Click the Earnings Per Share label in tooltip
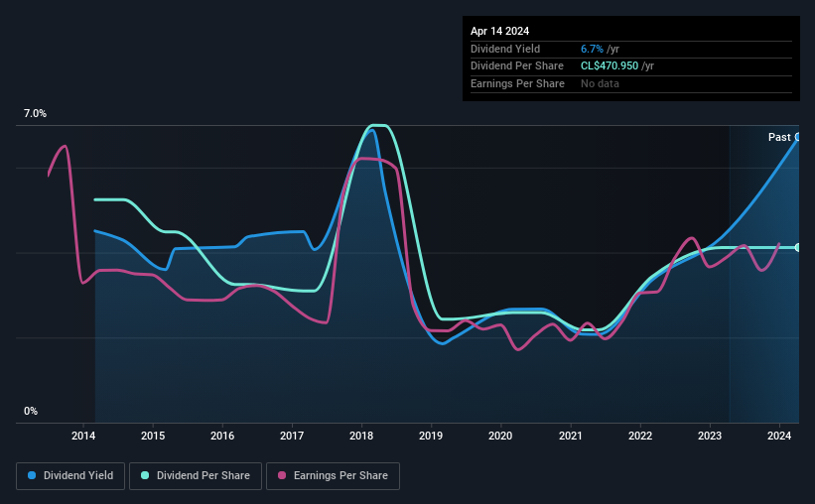Screen dimensions: 815x504 pyautogui.click(x=517, y=83)
